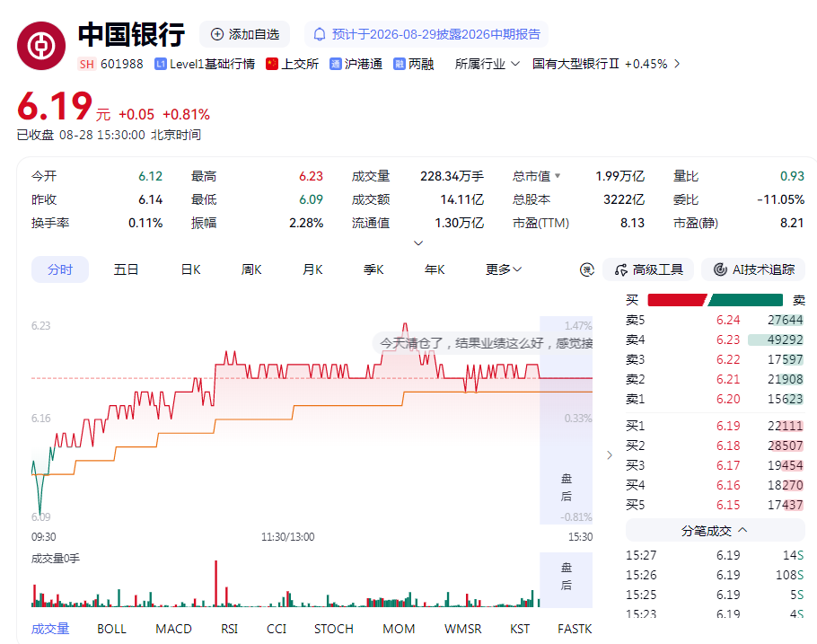Click 委比 value -11.05%
The width and height of the screenshot is (817, 644).
click(x=780, y=199)
